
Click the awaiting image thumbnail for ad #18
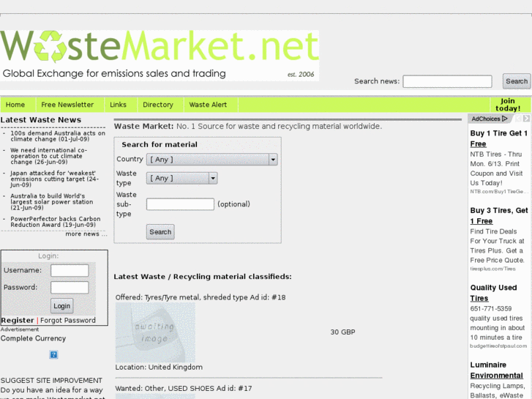click(x=155, y=332)
